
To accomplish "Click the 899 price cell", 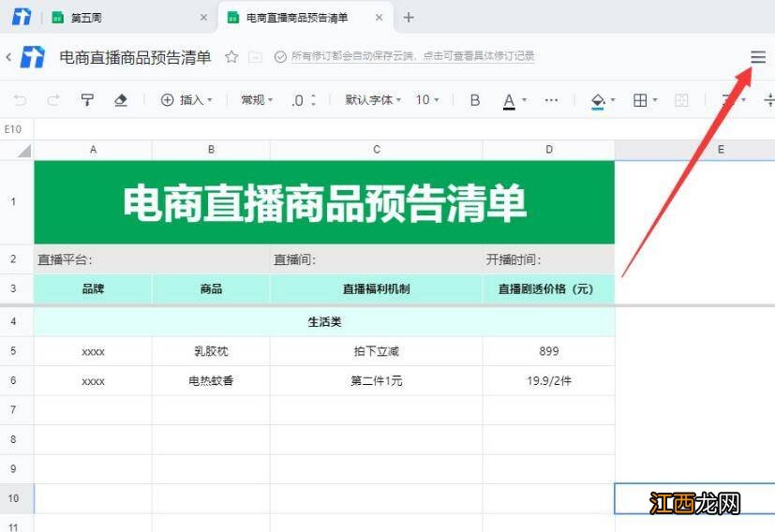I will click(x=548, y=351).
